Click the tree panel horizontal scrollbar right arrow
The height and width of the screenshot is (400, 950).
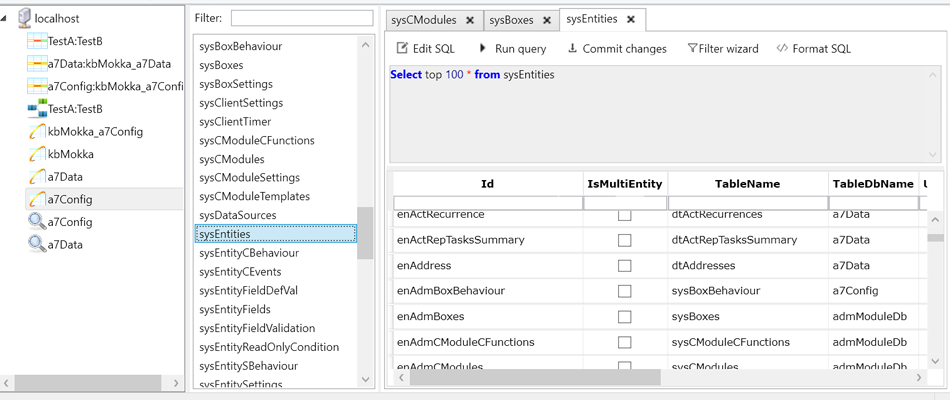point(176,383)
